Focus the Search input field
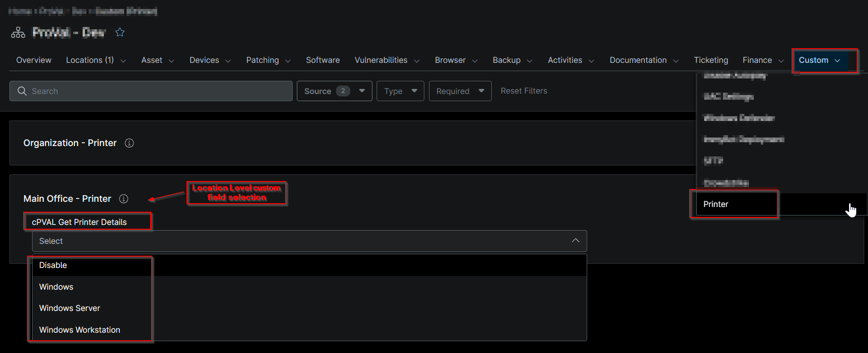 tap(151, 91)
